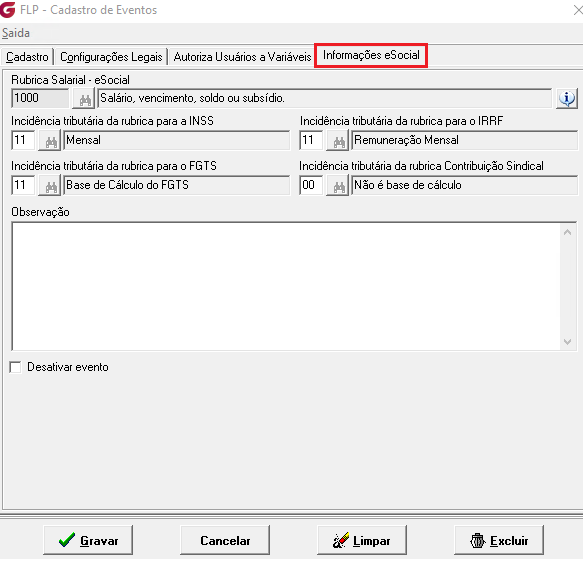Click the rubrica description field Salário, vencimento
583x562 pixels.
[x=325, y=98]
